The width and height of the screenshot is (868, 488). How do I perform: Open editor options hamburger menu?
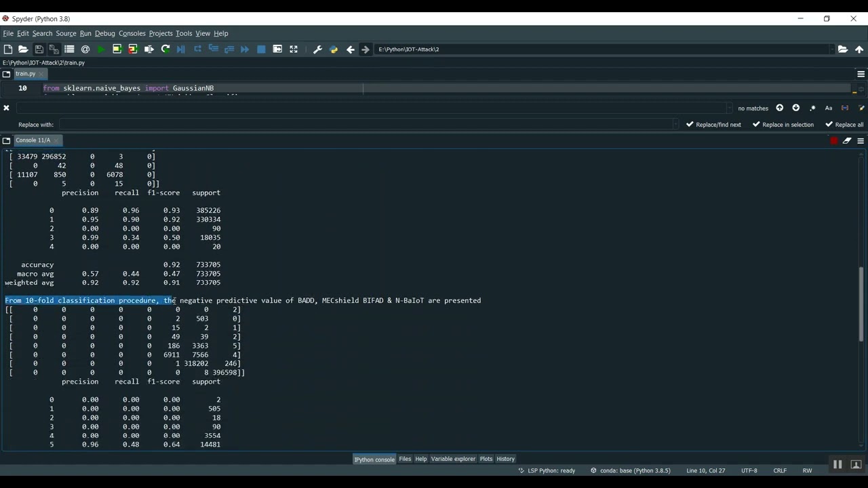[x=861, y=74]
